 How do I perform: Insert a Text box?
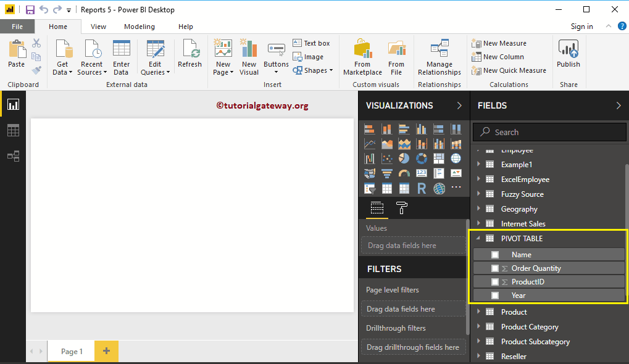[311, 43]
